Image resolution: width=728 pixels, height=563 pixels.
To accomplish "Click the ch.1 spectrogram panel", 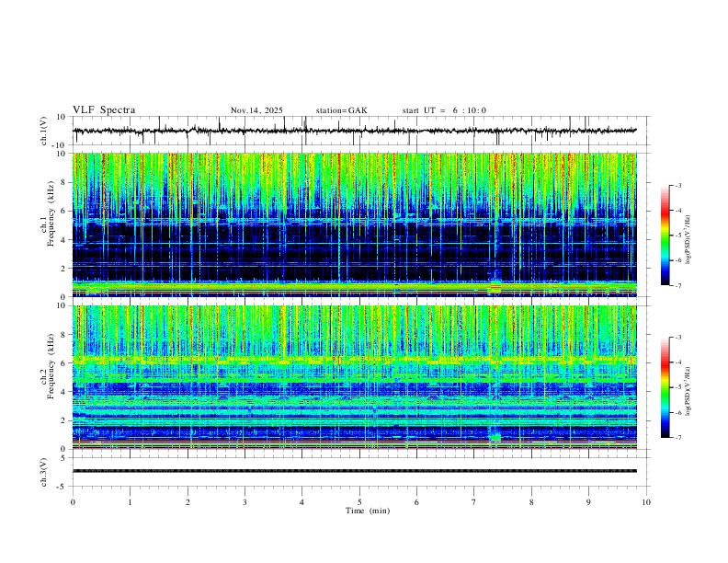I will 355,224.
